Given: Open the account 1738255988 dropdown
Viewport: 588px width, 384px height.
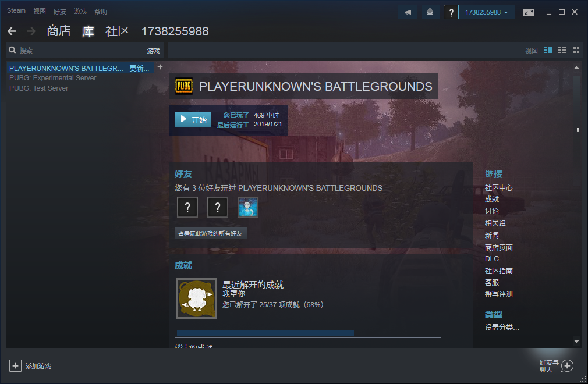Looking at the screenshot, I should 486,12.
